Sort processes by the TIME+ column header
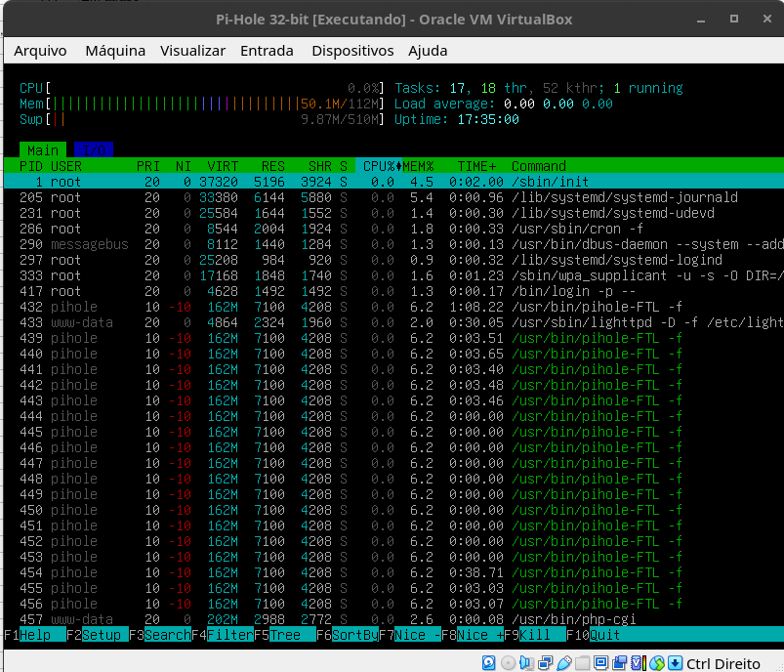The width and height of the screenshot is (784, 672). [x=476, y=166]
